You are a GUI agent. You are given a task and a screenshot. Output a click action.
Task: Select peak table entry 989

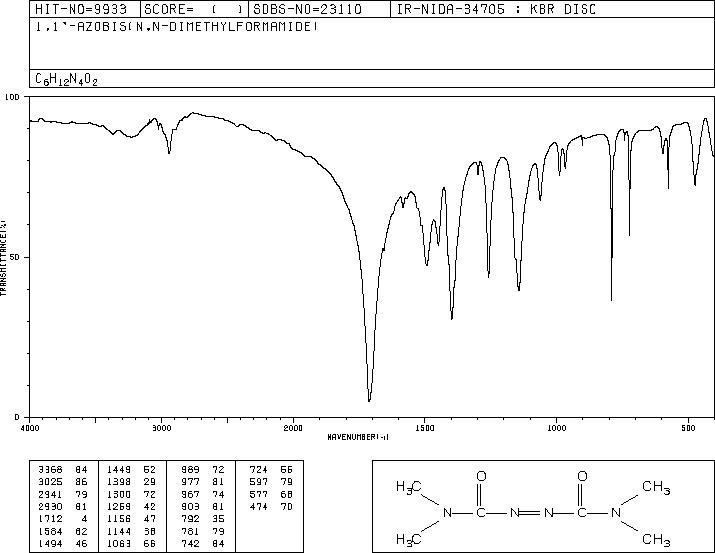pos(202,470)
